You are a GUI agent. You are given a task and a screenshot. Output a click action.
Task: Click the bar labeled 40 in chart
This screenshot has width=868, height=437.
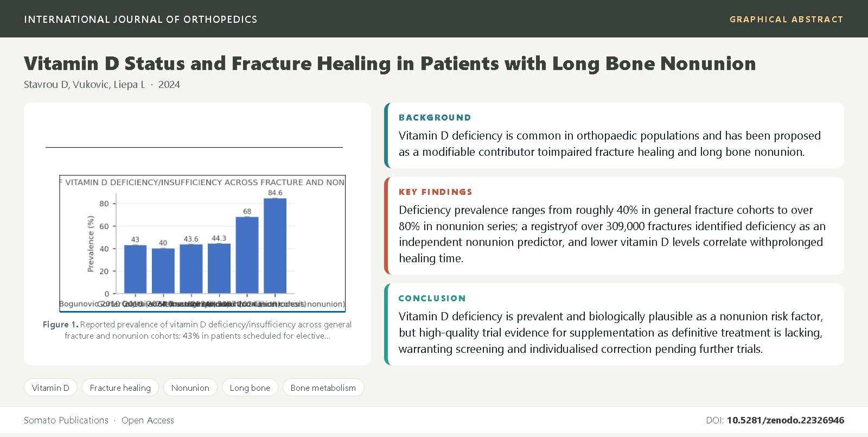click(x=163, y=271)
